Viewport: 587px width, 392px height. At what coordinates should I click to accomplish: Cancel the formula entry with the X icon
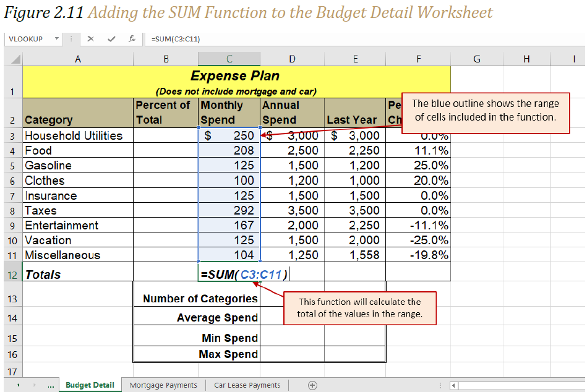[90, 38]
